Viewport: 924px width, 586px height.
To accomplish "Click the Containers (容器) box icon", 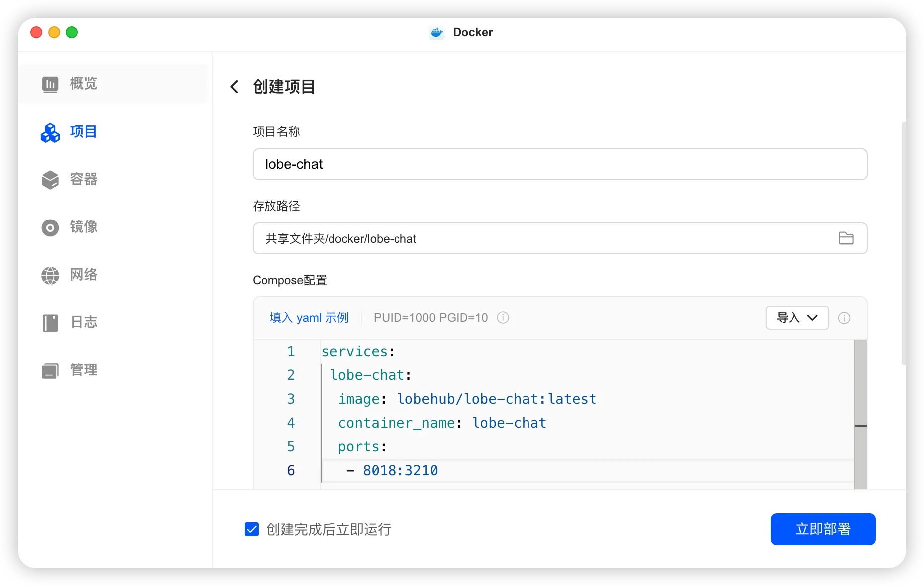I will click(x=50, y=180).
